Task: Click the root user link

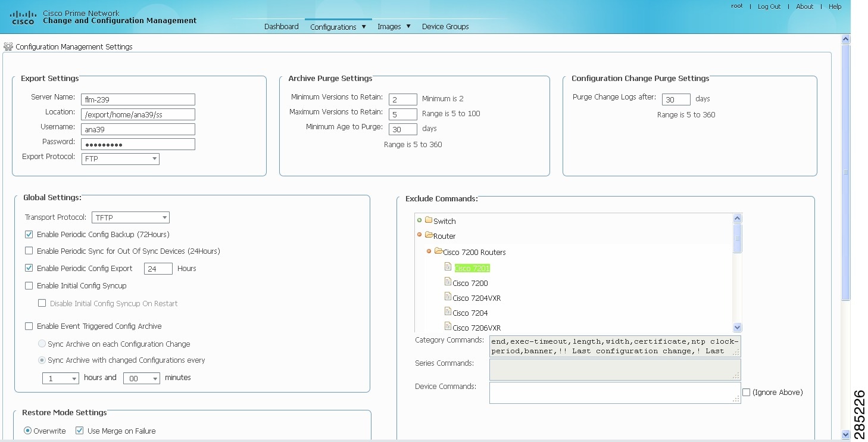Action: 737,7
